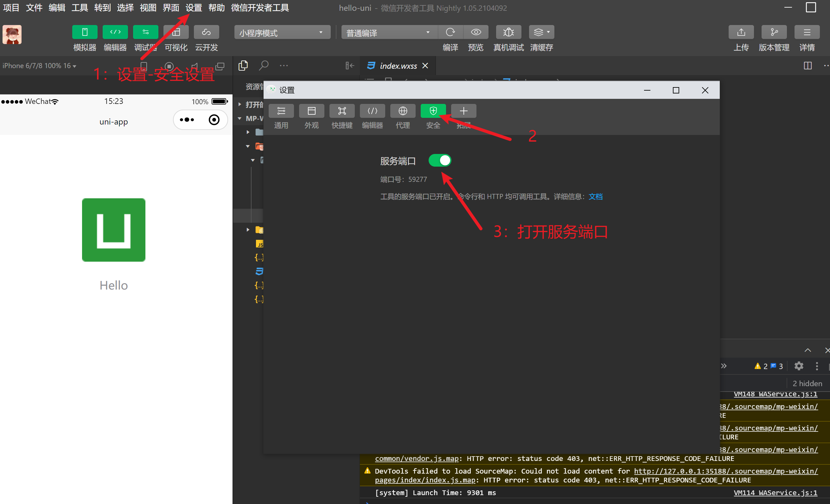Viewport: 830px width, 504px height.
Task: Open the common/vendor.js.map link
Action: (417, 458)
